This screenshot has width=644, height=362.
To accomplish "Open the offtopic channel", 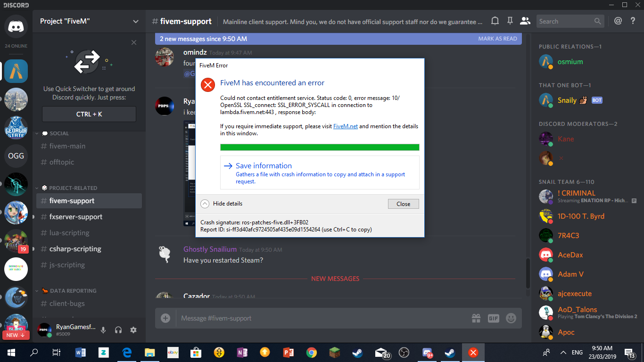I will tap(89, 162).
